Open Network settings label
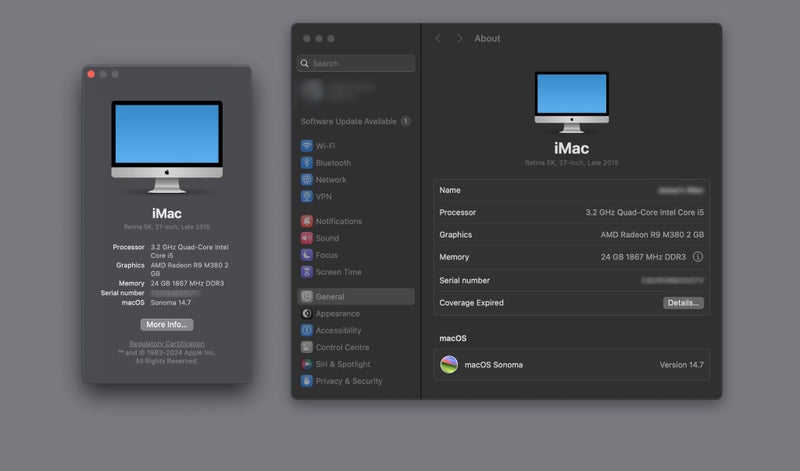Screen dimensions: 800x471 (331, 180)
